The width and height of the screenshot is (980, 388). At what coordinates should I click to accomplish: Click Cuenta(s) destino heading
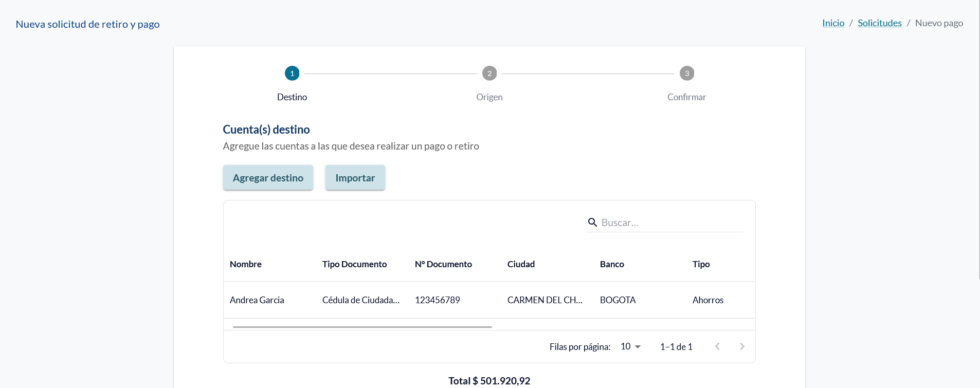[x=266, y=130]
